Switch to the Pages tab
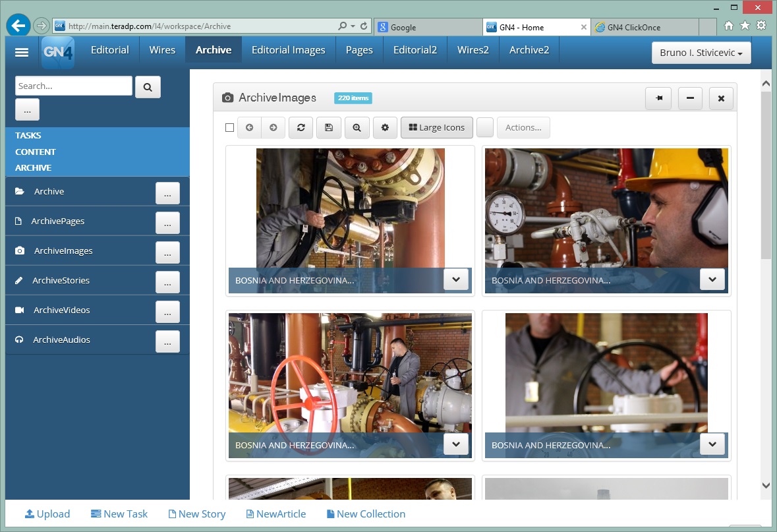This screenshot has height=532, width=777. (359, 49)
